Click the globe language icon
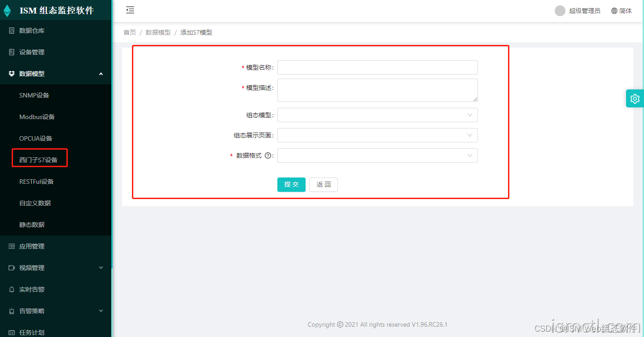 tap(614, 11)
